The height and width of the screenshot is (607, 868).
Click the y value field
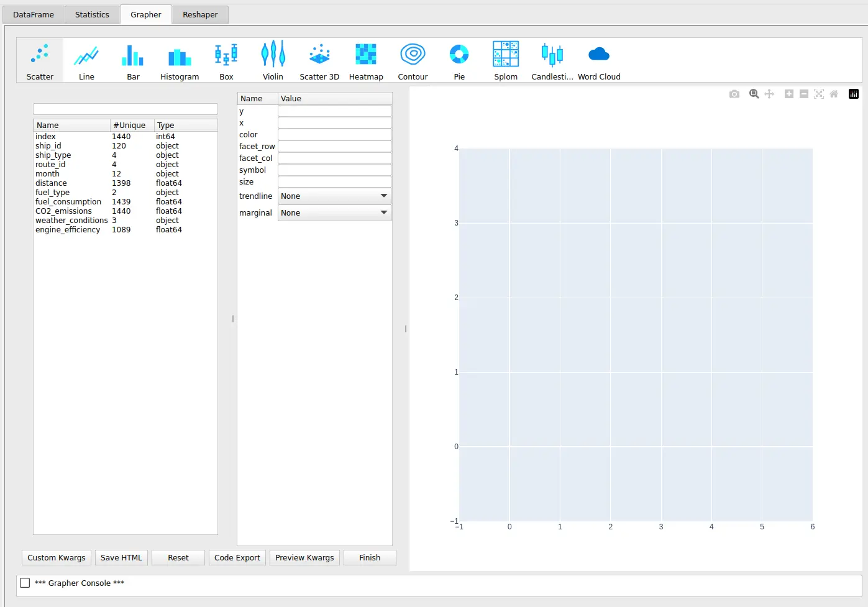click(x=335, y=111)
